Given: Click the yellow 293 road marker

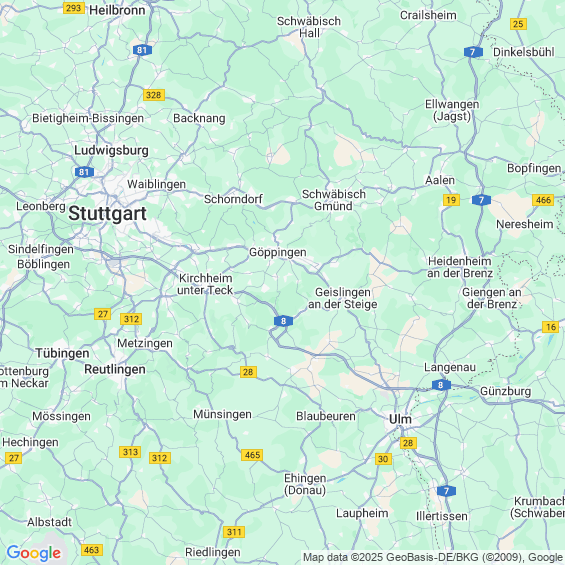Looking at the screenshot, I should (x=74, y=8).
